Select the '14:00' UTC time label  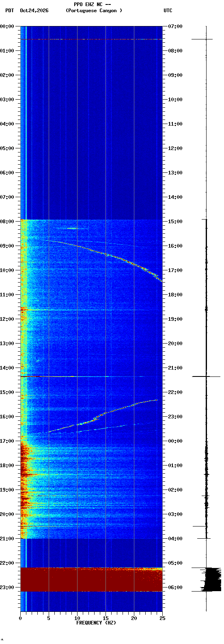175,197
